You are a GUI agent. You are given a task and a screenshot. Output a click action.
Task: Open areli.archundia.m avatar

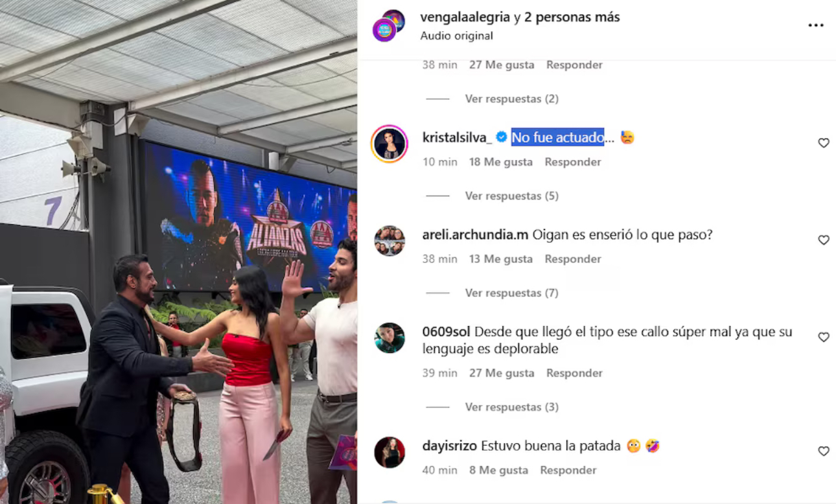[x=389, y=241]
